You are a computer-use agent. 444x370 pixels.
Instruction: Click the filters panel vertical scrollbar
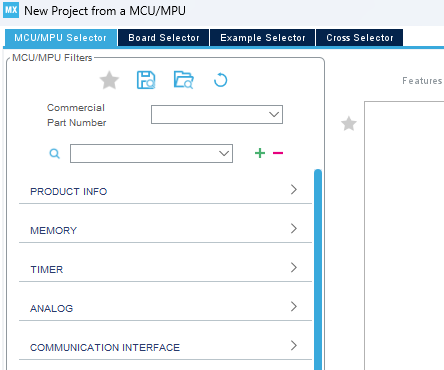318,269
